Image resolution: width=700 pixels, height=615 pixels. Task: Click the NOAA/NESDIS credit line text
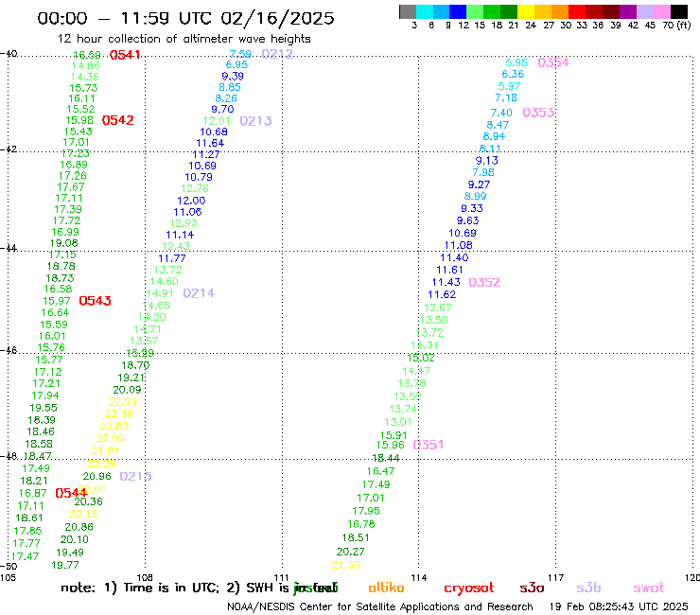(380, 606)
